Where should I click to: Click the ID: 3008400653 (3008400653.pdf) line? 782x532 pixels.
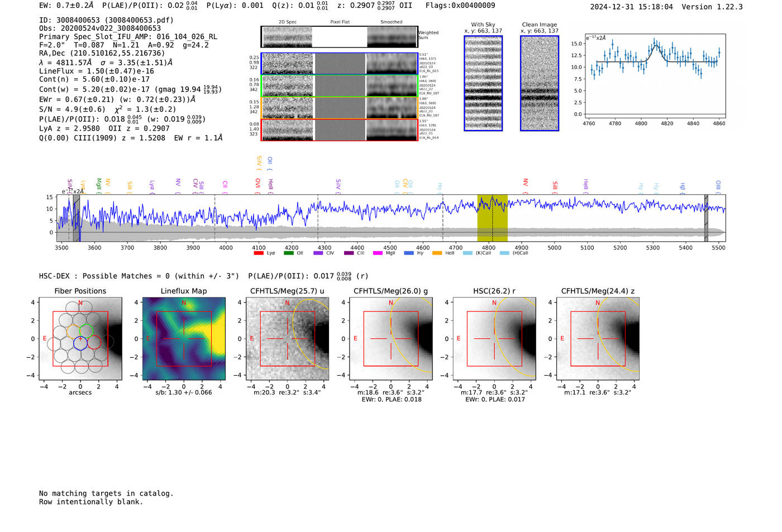click(x=106, y=20)
